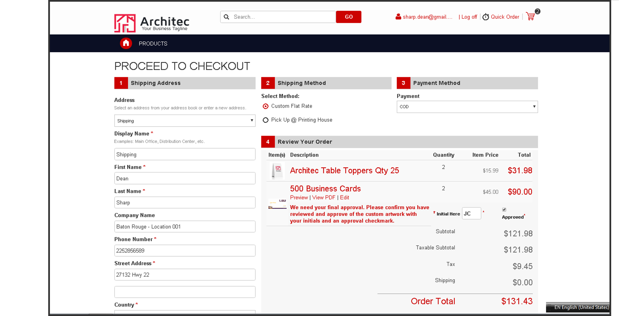This screenshot has height=316, width=644.
Task: Open the View PDF link
Action: coord(324,197)
